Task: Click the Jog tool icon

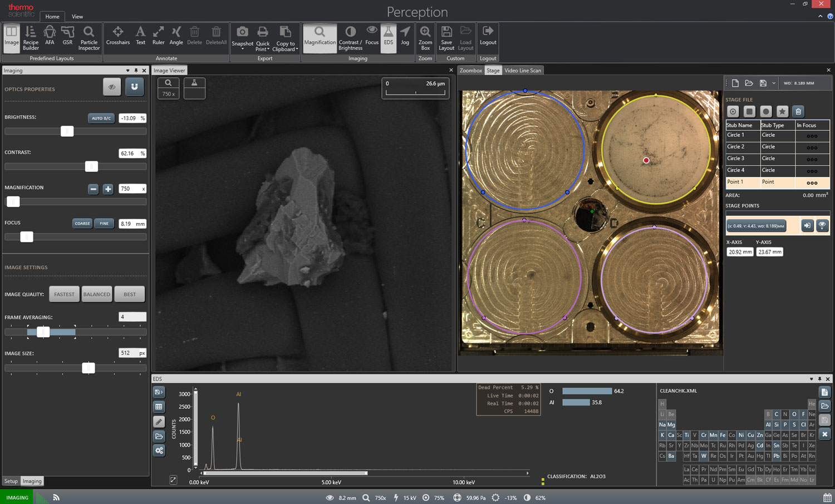Action: pos(405,36)
